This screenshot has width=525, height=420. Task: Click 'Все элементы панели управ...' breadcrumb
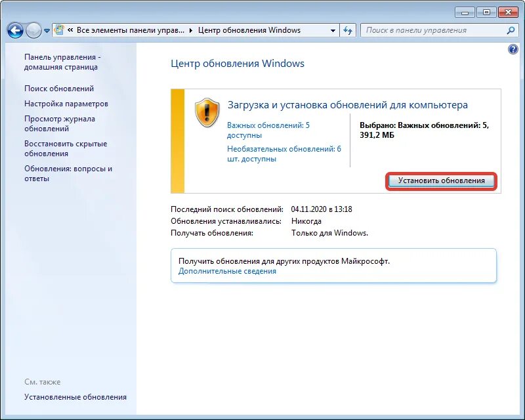(130, 30)
